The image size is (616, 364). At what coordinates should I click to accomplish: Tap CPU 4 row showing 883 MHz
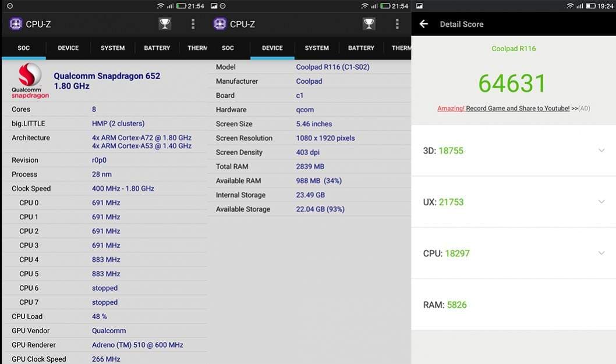(x=104, y=260)
